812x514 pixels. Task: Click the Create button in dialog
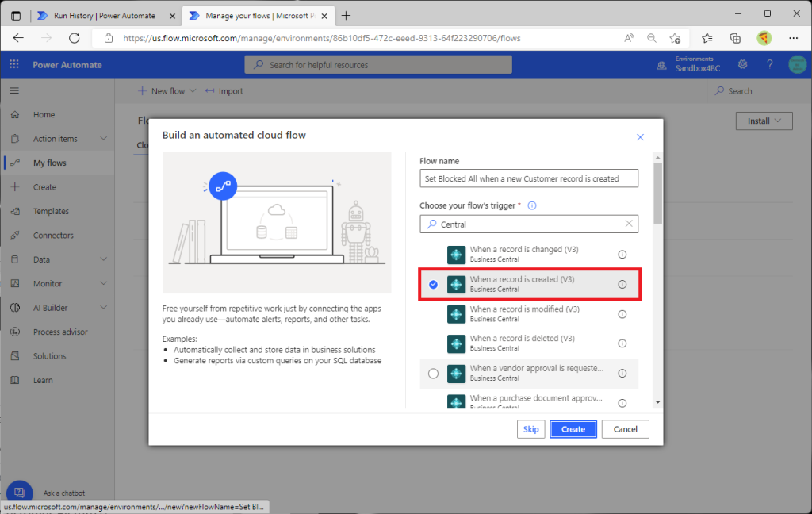coord(573,429)
